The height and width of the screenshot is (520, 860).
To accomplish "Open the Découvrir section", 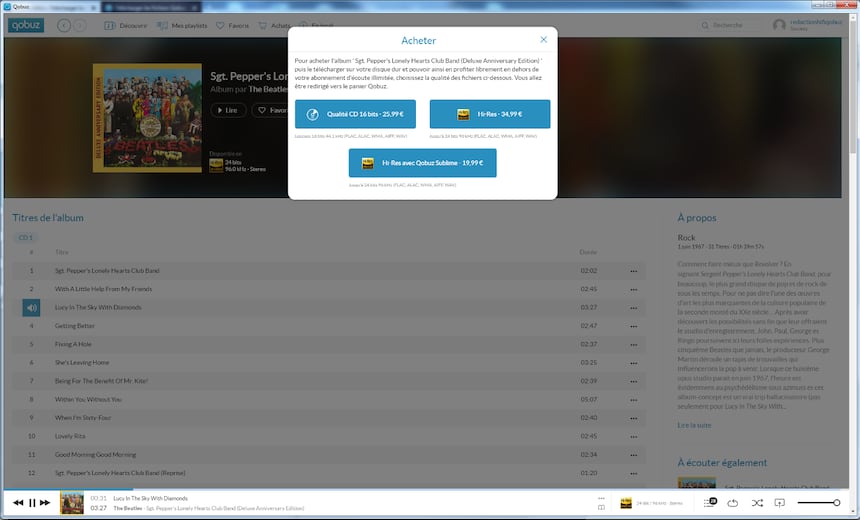I will [x=126, y=26].
